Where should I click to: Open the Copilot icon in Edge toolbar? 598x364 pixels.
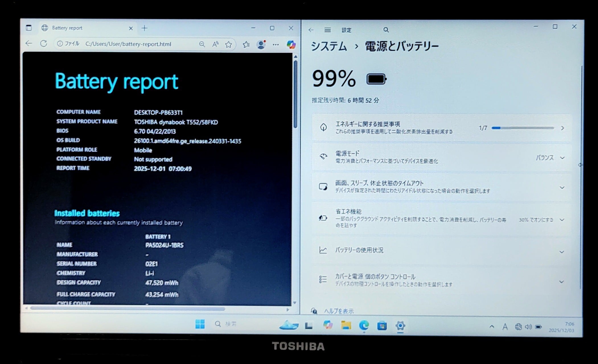pyautogui.click(x=291, y=45)
